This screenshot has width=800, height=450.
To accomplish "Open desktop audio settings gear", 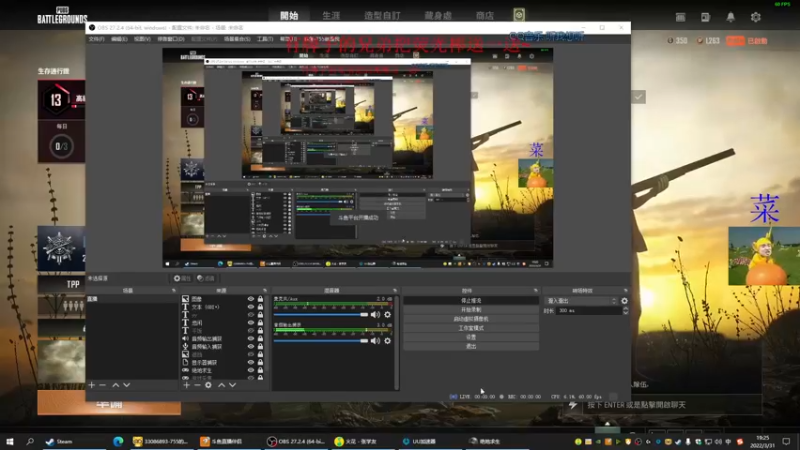I will coord(388,341).
